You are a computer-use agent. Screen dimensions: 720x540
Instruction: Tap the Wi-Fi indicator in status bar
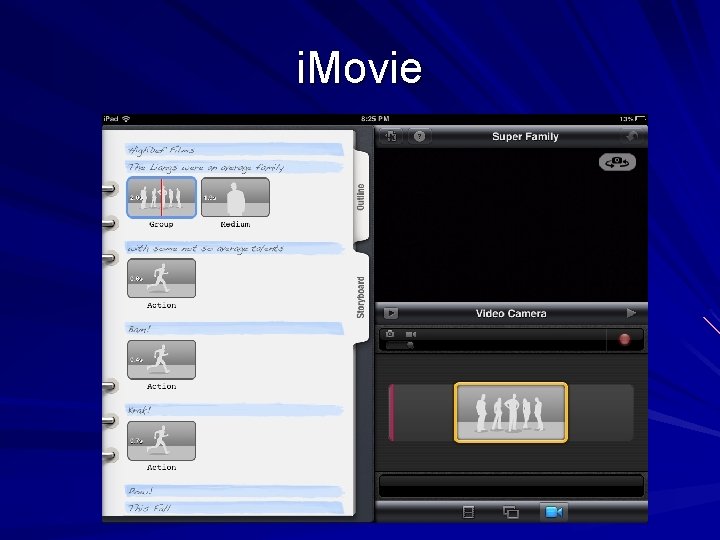click(126, 118)
